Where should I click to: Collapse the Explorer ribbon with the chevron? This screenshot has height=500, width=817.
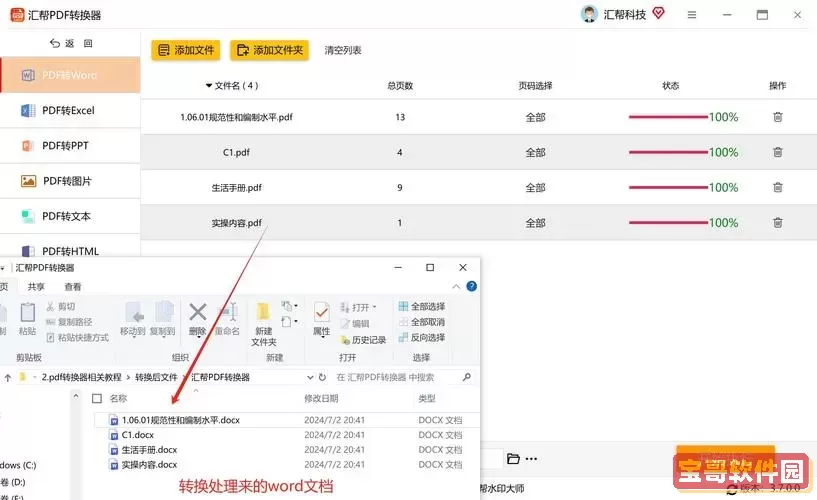click(456, 286)
